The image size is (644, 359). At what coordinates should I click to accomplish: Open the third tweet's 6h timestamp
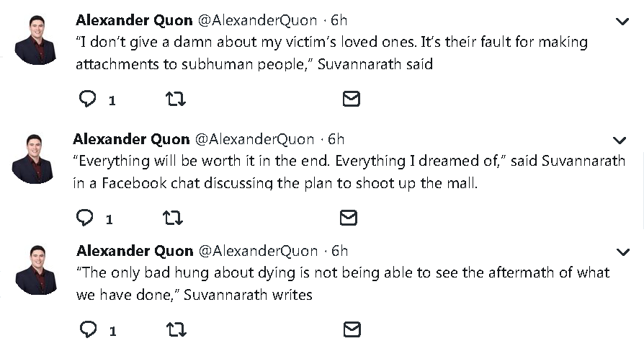[x=339, y=251]
